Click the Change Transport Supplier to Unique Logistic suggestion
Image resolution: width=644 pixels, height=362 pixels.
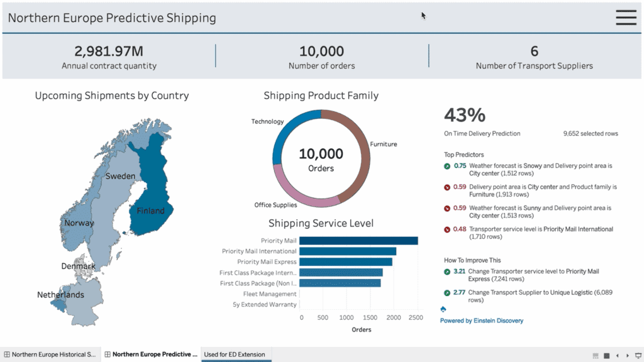(x=540, y=296)
